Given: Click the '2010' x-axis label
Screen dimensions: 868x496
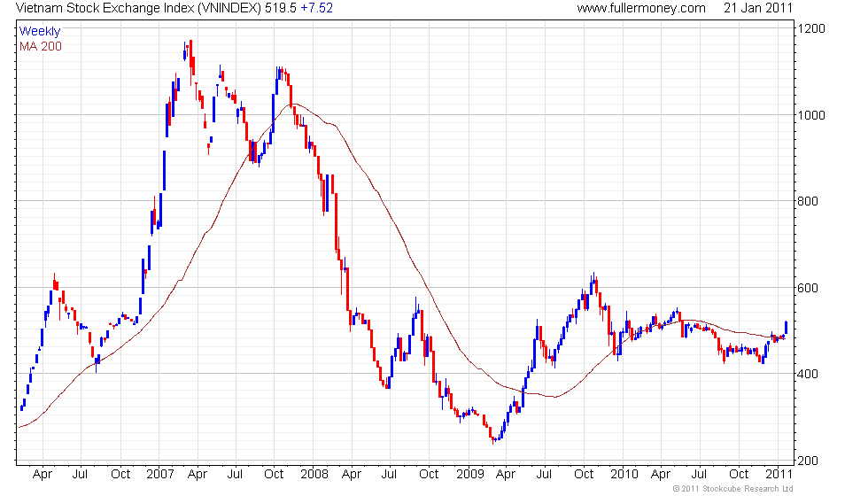Looking at the screenshot, I should point(624,475).
